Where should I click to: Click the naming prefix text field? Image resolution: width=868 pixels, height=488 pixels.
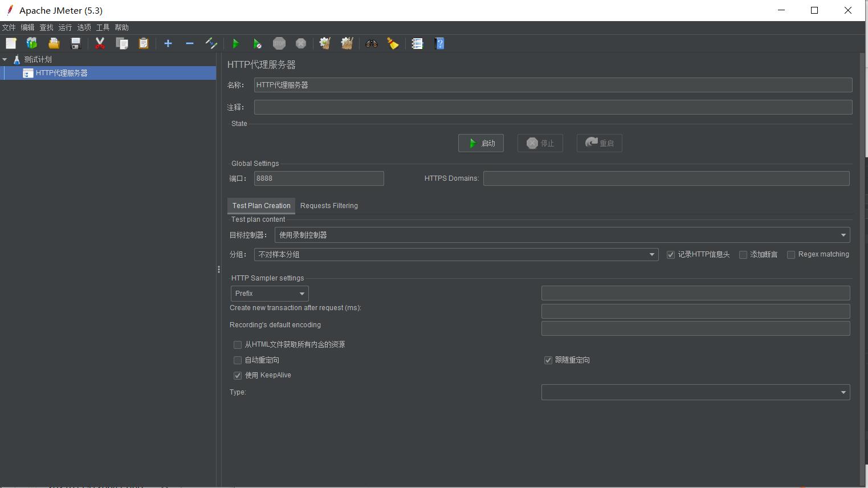695,293
